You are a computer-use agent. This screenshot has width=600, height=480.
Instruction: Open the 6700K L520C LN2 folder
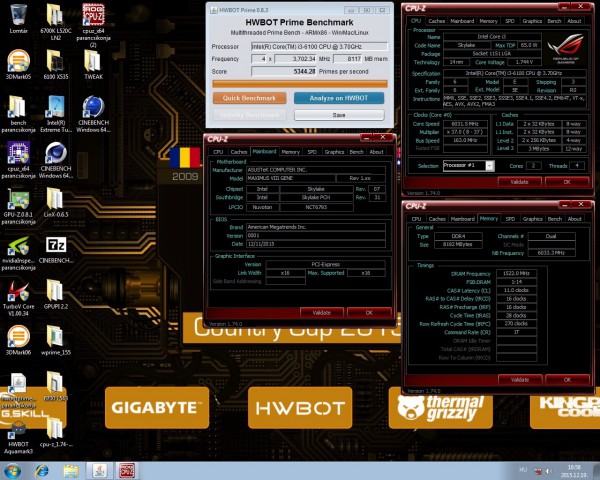click(55, 21)
